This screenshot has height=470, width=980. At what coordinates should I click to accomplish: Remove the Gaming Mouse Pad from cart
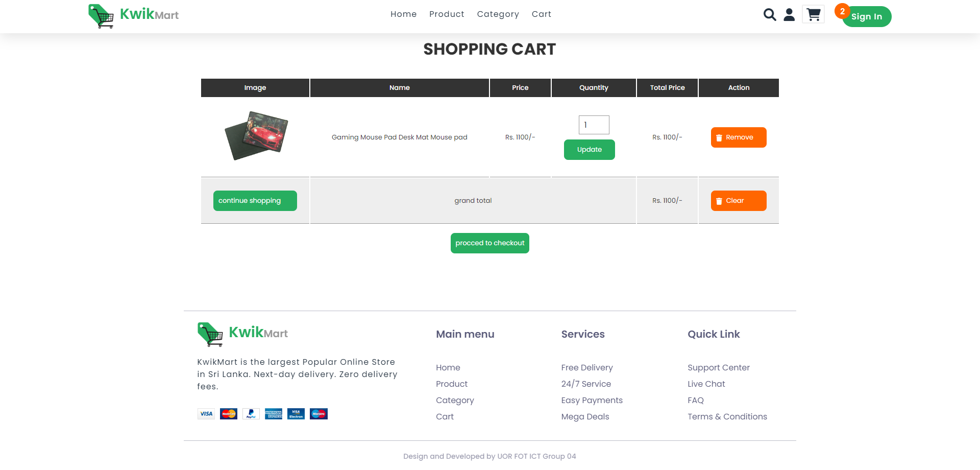738,137
